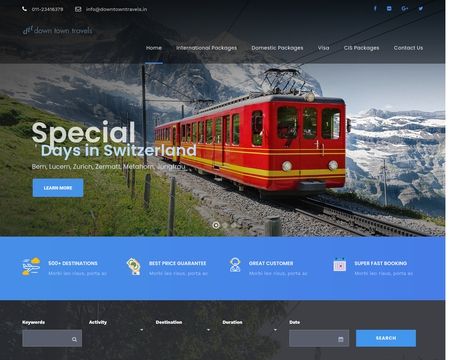Go to the Home menu item
Viewport: 450px width, 360px height.
pos(154,48)
